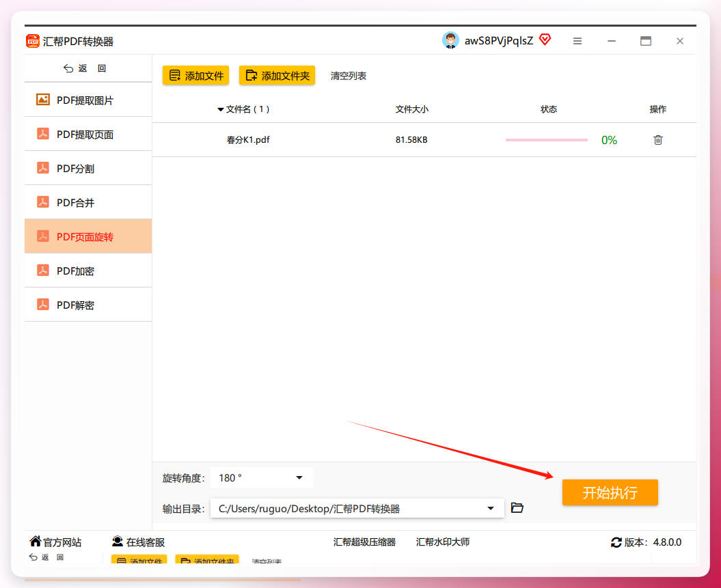Delete 春分K1.pdf with the trash icon
The image size is (721, 588).
pos(658,139)
